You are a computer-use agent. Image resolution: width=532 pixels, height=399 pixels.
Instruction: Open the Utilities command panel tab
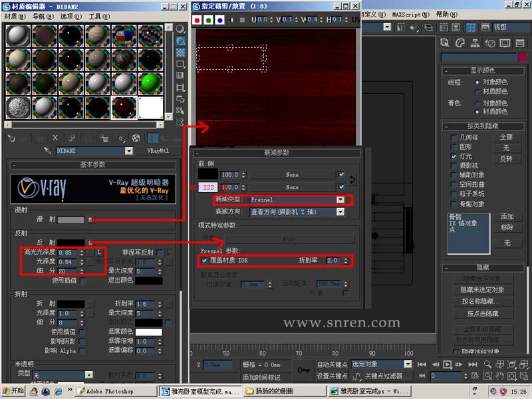pos(519,43)
